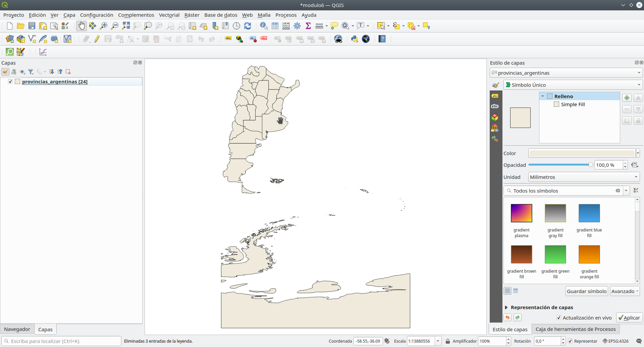Image resolution: width=644 pixels, height=347 pixels.
Task: Open the Data Source Manager icon
Action: point(10,39)
